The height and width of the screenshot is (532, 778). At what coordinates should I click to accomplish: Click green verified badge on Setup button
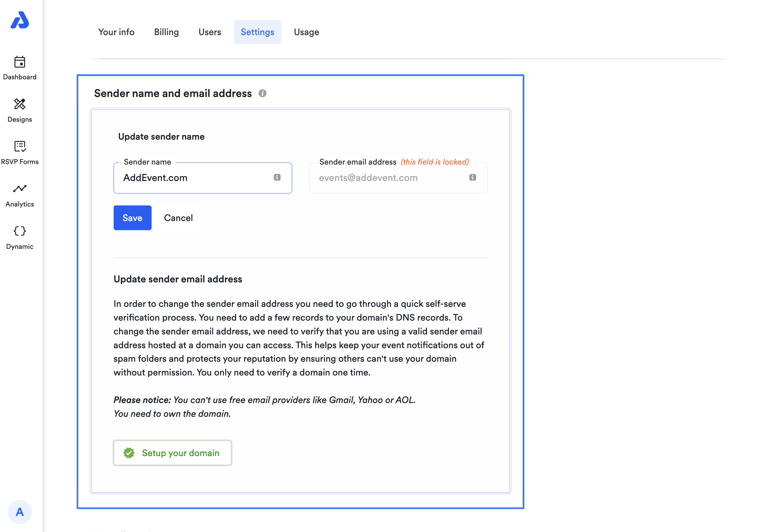tap(129, 453)
